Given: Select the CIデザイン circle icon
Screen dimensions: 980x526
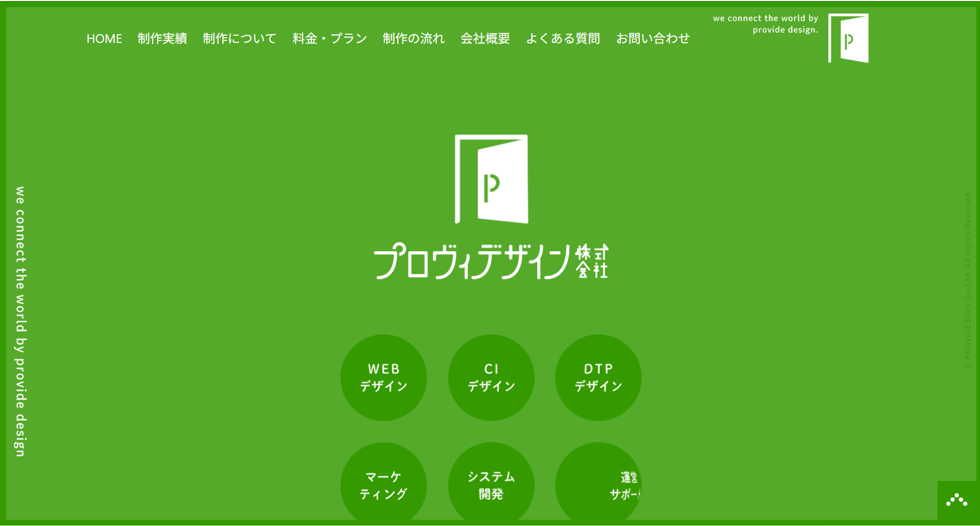Looking at the screenshot, I should [x=491, y=377].
